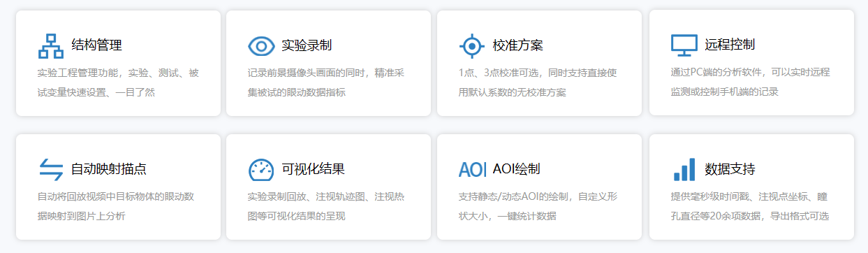Click the AOI绘制 heading

pyautogui.click(x=516, y=168)
